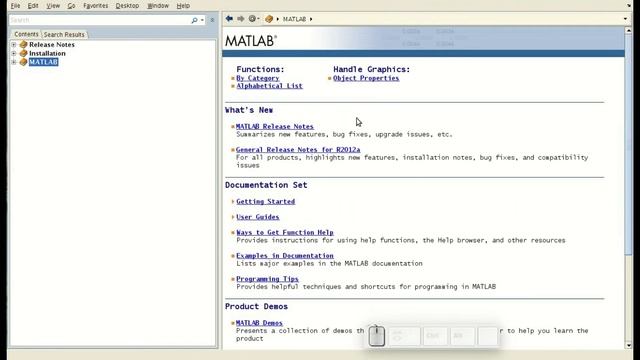Open dropdown arrow between book icon and MATLAB breadcrumb
Viewport: 640px width, 360px height.
[x=278, y=19]
